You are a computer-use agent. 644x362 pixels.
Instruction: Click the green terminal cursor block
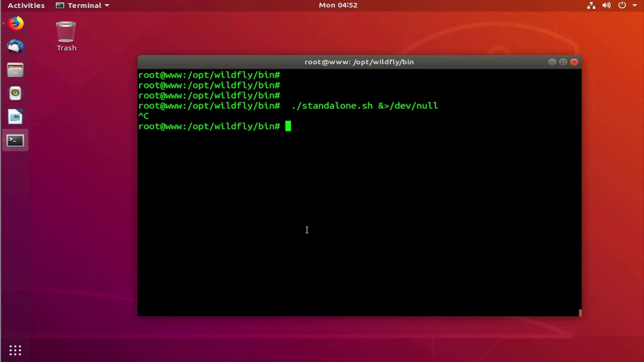(x=288, y=126)
